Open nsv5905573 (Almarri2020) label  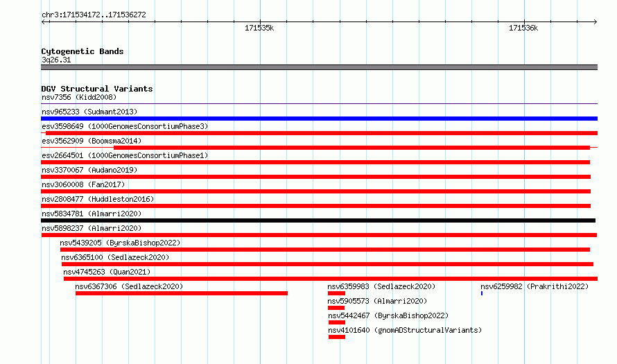[x=377, y=301]
